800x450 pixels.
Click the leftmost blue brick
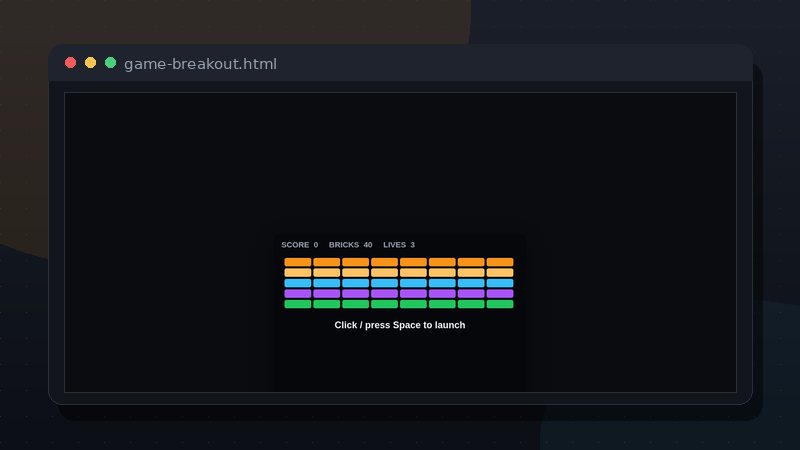tap(297, 283)
